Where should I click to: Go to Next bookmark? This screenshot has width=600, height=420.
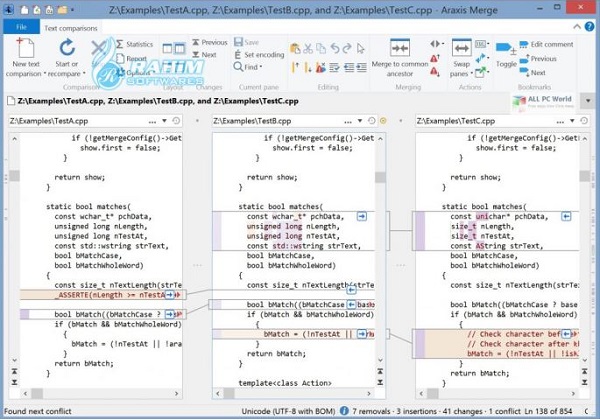tap(532, 72)
